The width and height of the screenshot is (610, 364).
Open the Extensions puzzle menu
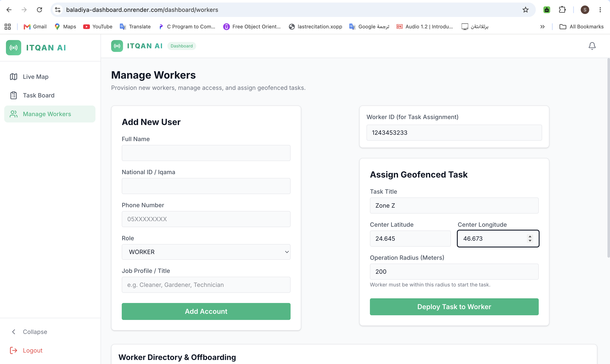pyautogui.click(x=562, y=10)
